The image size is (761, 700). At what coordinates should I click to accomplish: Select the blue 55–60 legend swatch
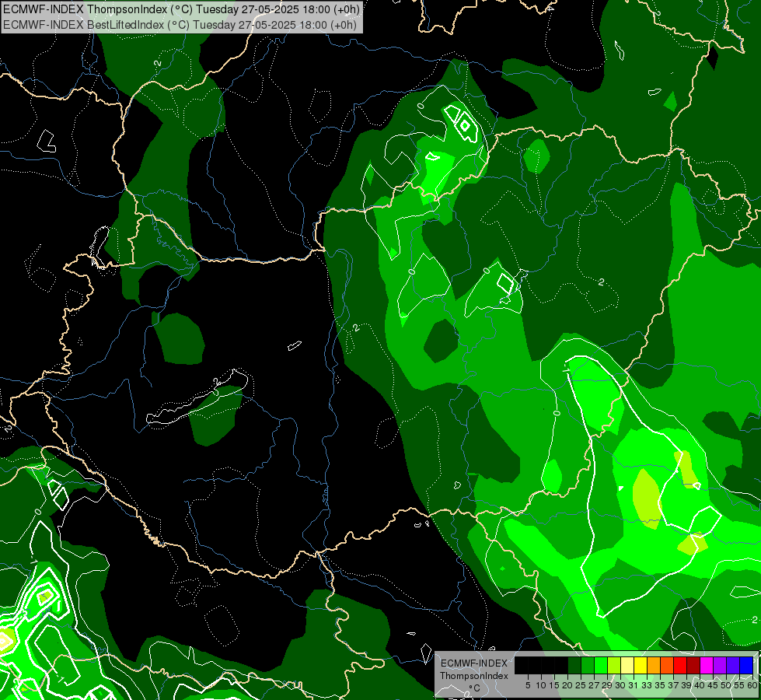click(x=746, y=665)
